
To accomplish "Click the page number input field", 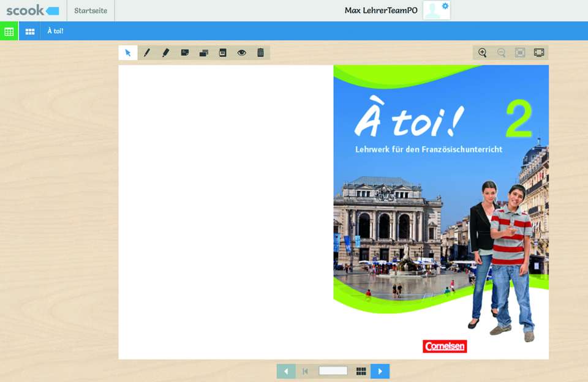I will pyautogui.click(x=333, y=371).
